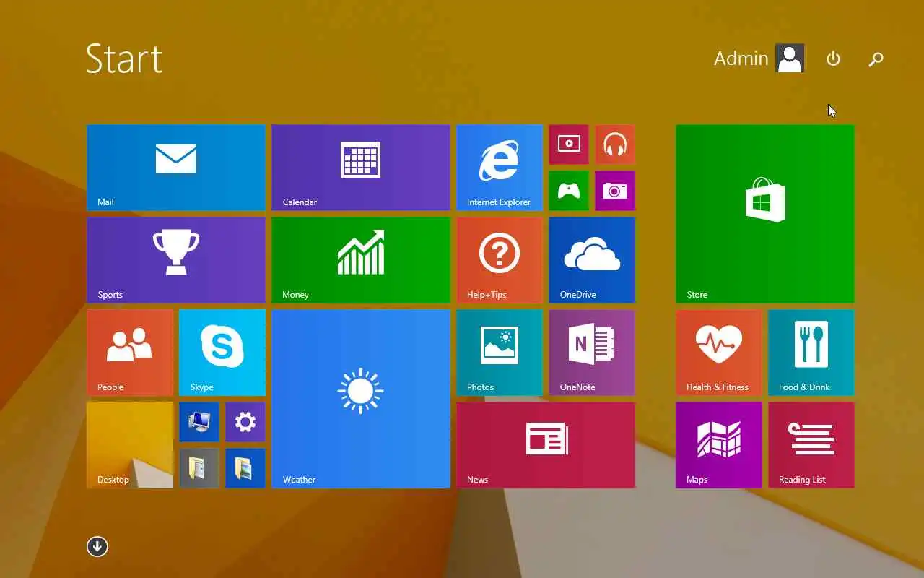Open the OneDrive tile
Image resolution: width=924 pixels, height=578 pixels.
(592, 260)
